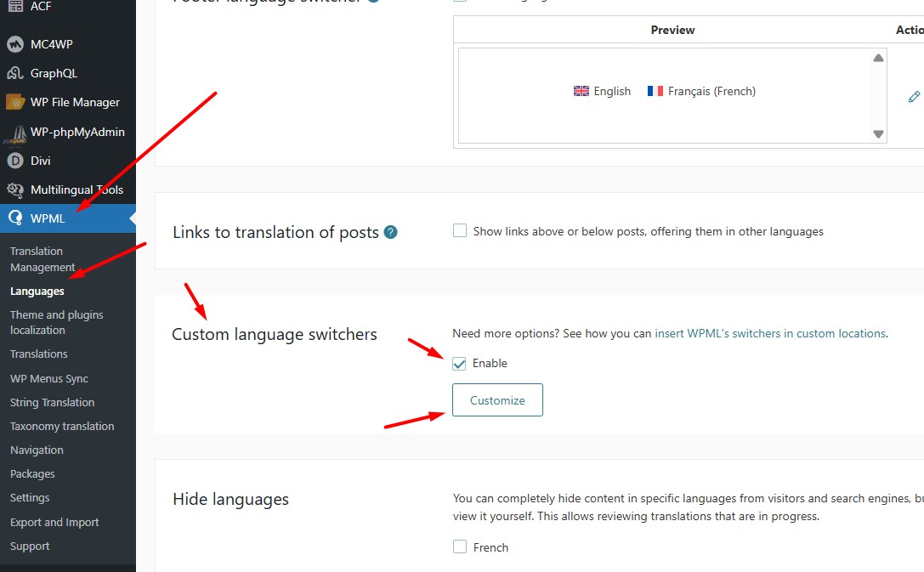
Task: Go to Translation Management submenu
Action: click(43, 259)
